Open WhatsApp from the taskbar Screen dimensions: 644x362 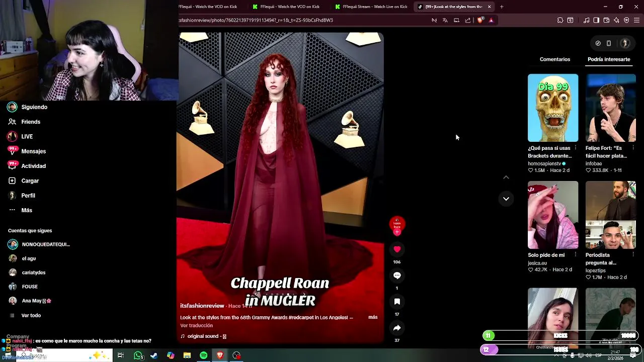[x=138, y=355]
